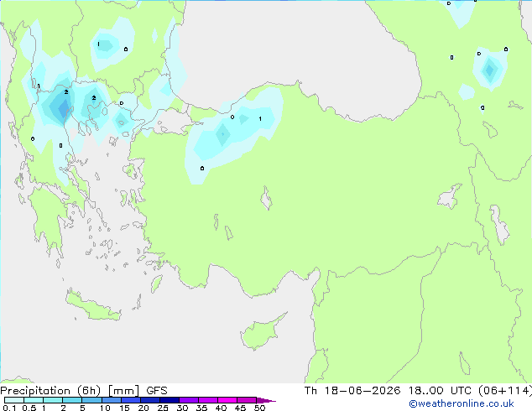This screenshot has height=411, width=532.
Task: Click the legend value '20'
Action: 143,408
